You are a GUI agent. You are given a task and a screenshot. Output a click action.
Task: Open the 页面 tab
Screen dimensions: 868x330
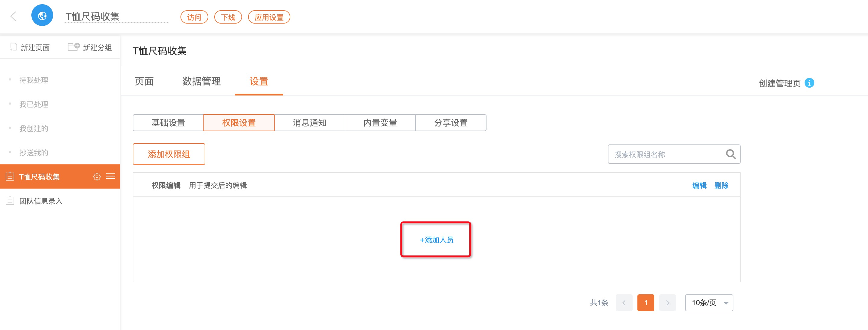pyautogui.click(x=144, y=81)
